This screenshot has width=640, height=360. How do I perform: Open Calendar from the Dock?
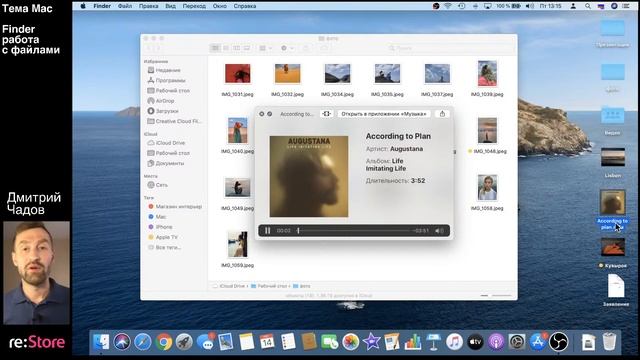coord(267,342)
